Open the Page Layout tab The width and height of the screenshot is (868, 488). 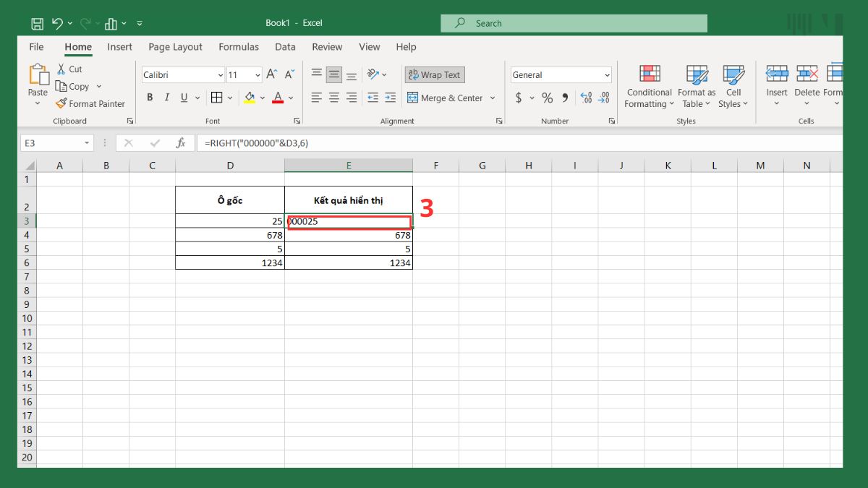tap(175, 47)
